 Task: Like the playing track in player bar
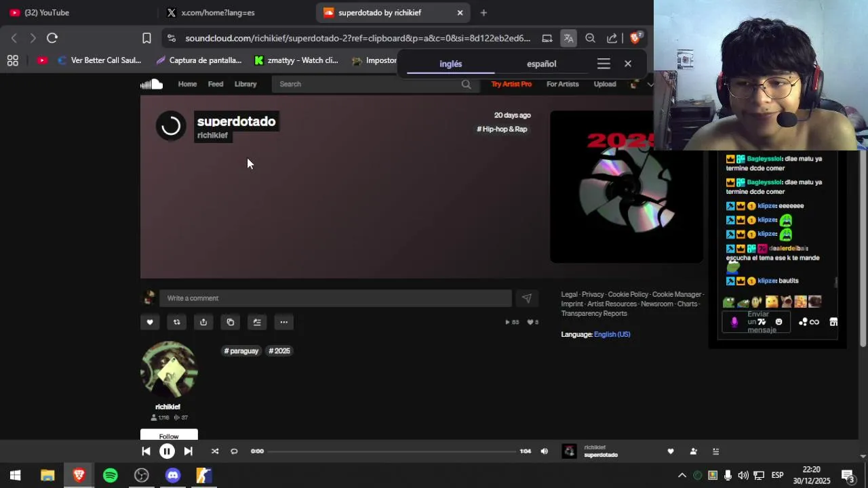671,451
